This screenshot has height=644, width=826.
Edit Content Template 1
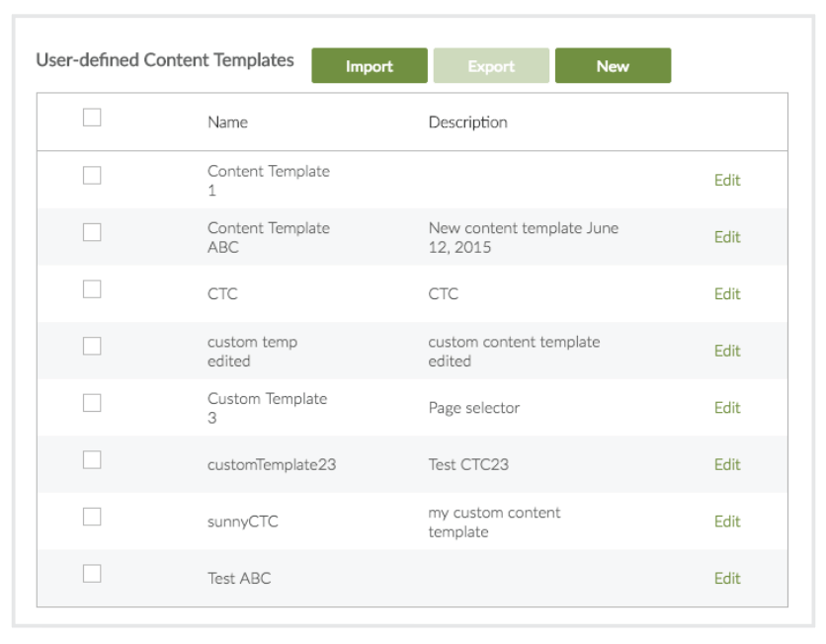point(727,181)
